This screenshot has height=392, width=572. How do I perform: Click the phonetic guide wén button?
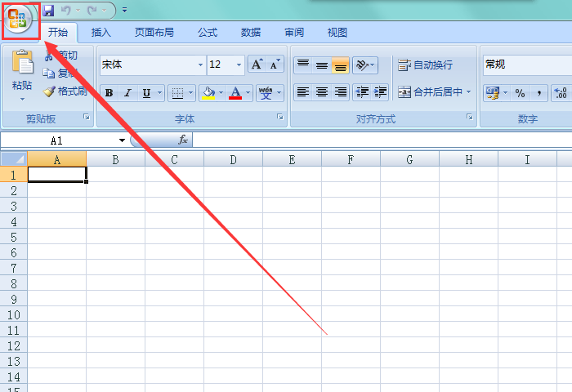[x=266, y=93]
